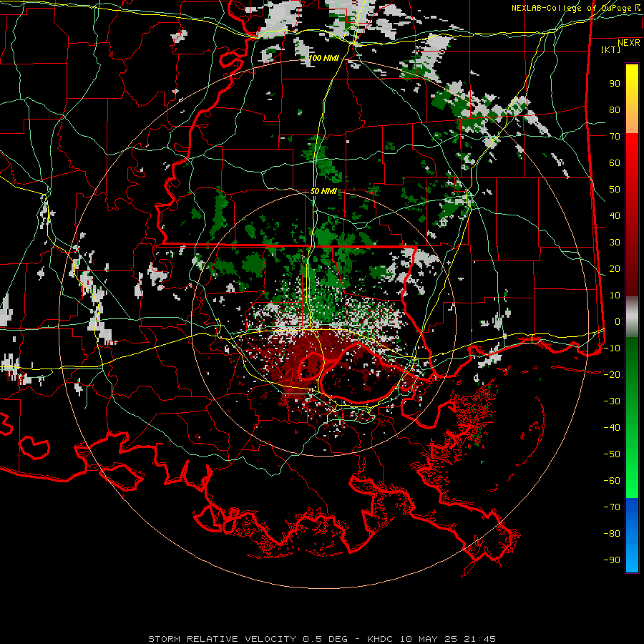
Task: Click the -70 scale label
Action: pyautogui.click(x=612, y=507)
